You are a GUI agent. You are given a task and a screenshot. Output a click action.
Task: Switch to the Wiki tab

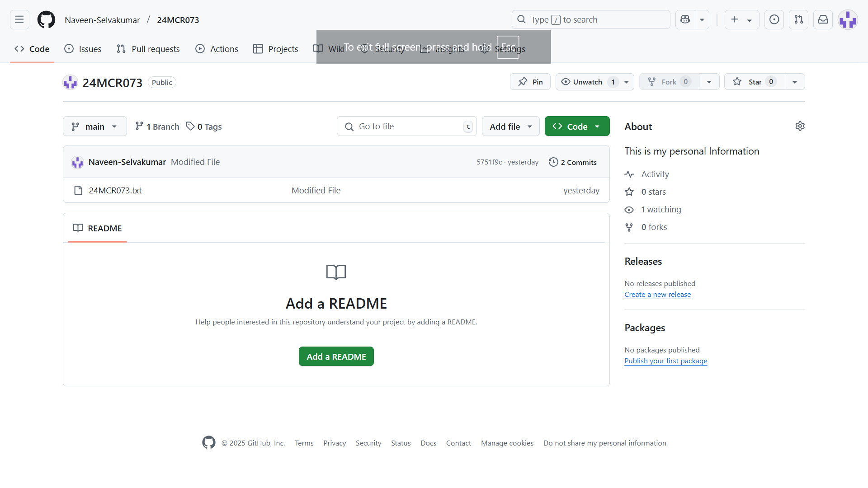(x=329, y=49)
